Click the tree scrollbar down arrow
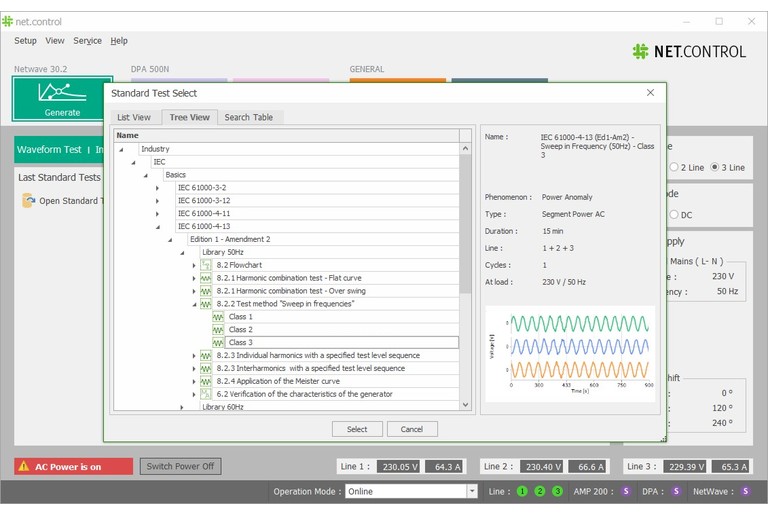 (x=465, y=405)
